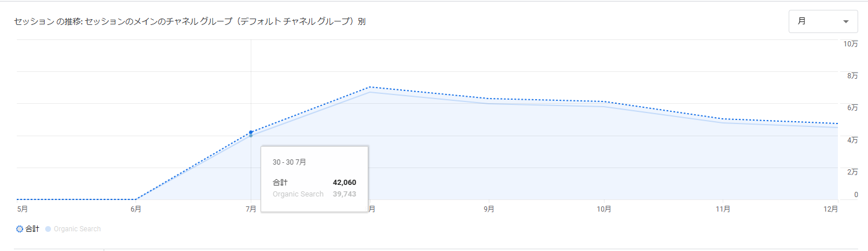868x251 pixels.
Task: Click the 合計 legend label text
Action: click(32, 229)
